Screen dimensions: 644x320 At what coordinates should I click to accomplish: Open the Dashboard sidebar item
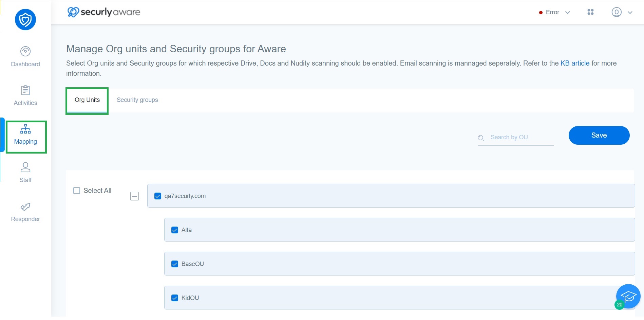click(25, 57)
